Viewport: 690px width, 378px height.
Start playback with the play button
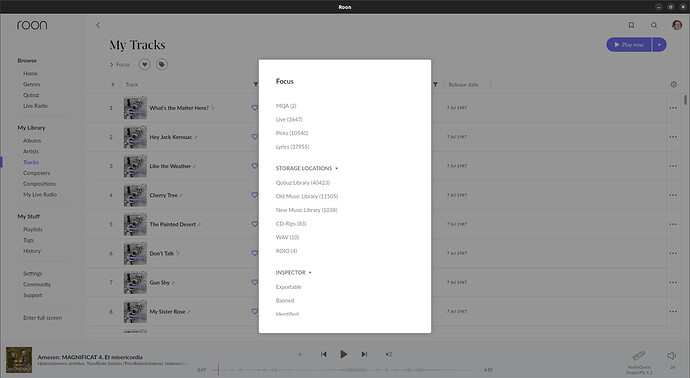point(344,354)
